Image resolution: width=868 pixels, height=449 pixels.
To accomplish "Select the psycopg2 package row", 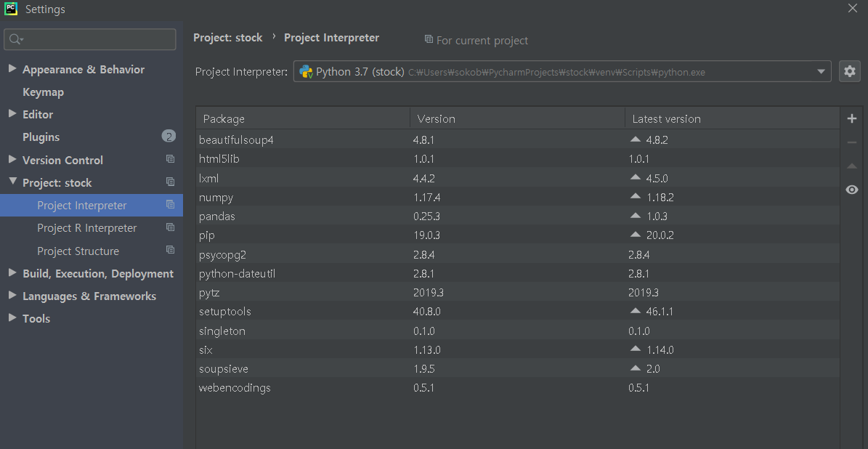I will coord(518,255).
